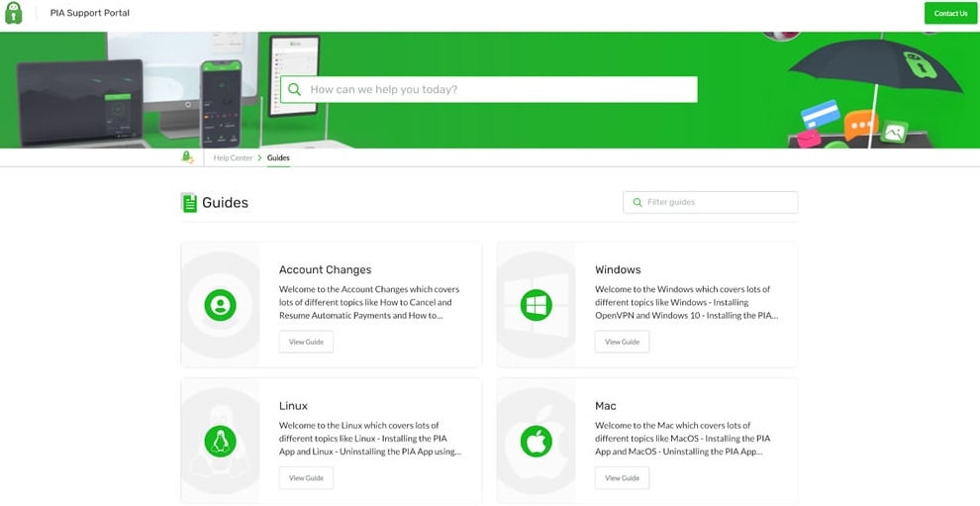The height and width of the screenshot is (506, 980).
Task: Click the small PIA home icon in breadcrumb
Action: click(187, 157)
